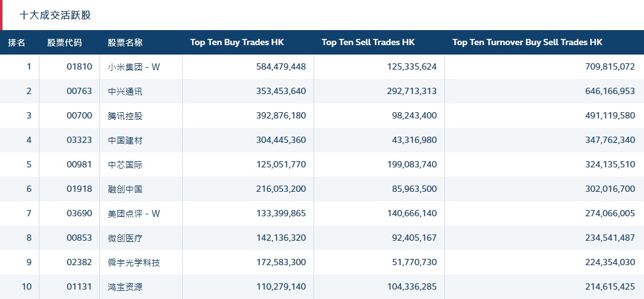The height and width of the screenshot is (299, 644).
Task: Click 微创医疗 stock name
Action: click(x=125, y=238)
